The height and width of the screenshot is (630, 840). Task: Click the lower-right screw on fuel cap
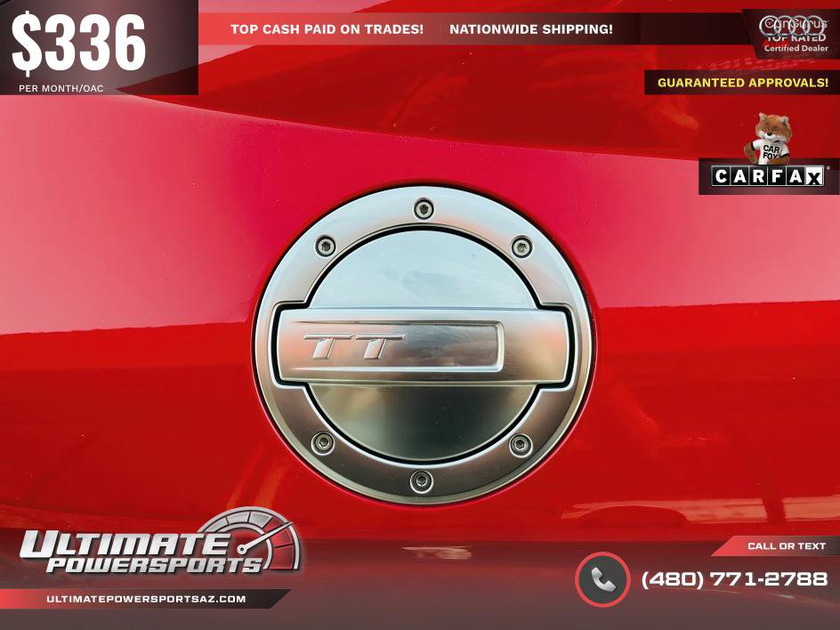521,445
